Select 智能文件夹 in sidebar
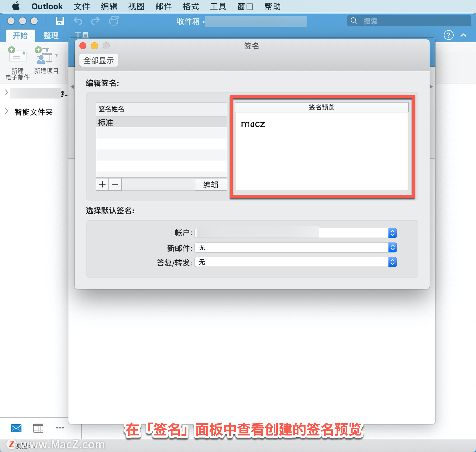 pos(34,112)
